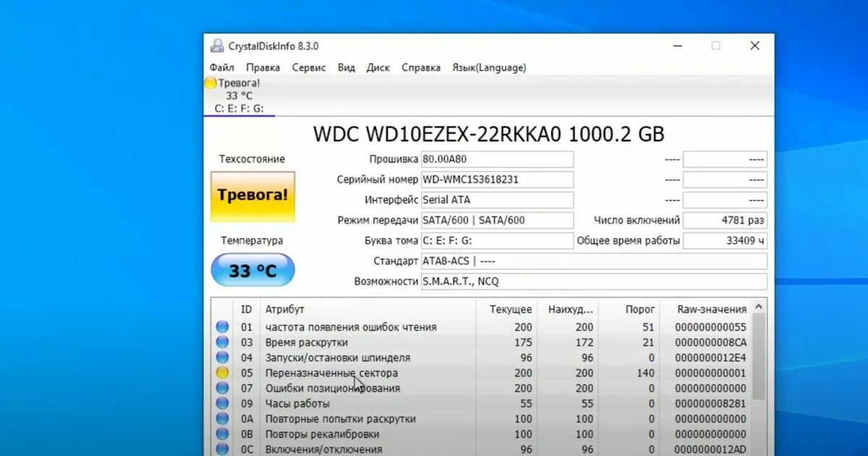Click the blue status dot beside Повторы рекалибровки
Image resolution: width=868 pixels, height=456 pixels.
224,434
